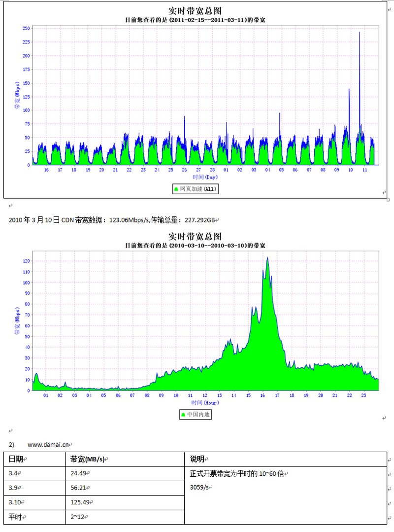This screenshot has height=532, width=394.
Task: Select the table cell with 56.21
Action: (x=125, y=488)
